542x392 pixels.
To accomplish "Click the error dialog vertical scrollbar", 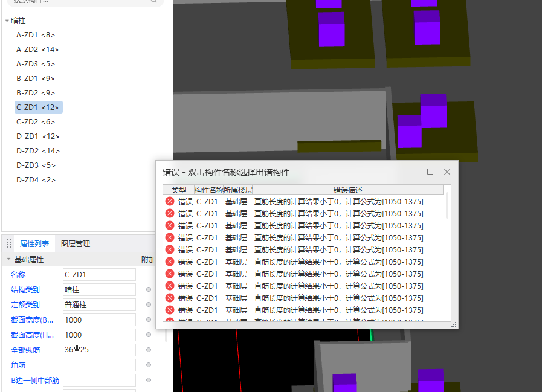I will coord(447,206).
